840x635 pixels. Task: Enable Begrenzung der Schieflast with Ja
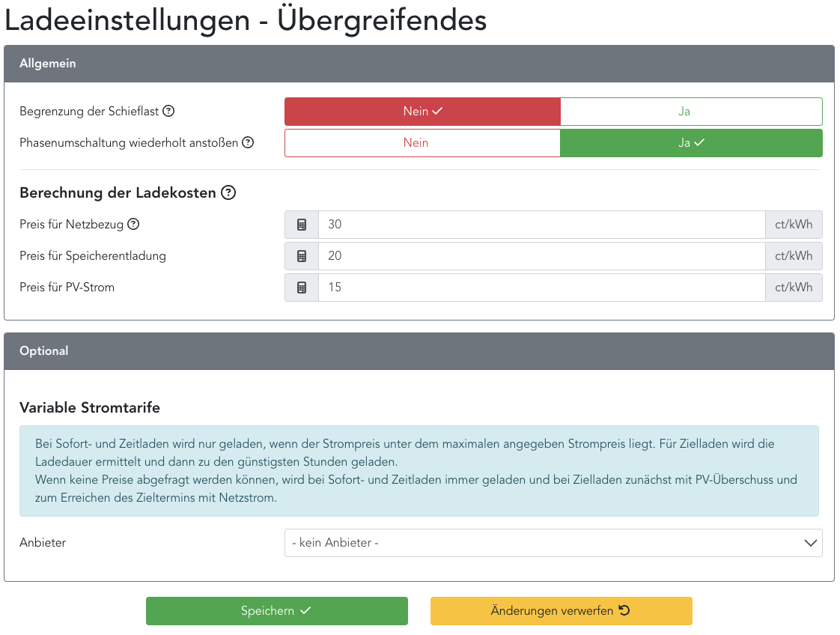click(x=690, y=110)
